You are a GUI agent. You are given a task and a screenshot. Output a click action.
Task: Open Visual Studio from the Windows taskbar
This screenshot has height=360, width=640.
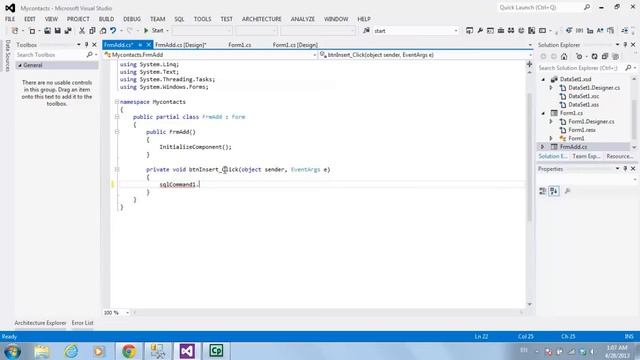(x=187, y=351)
